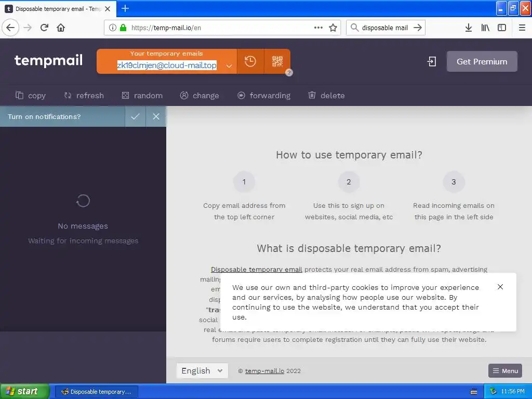Screen dimensions: 532x399
Task: Open the forwarding option
Action: 264,96
